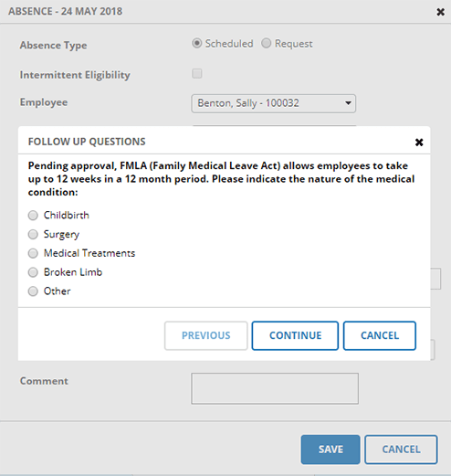Screen dimensions: 451x476
Task: Click into the Comment text box
Action: coord(275,388)
